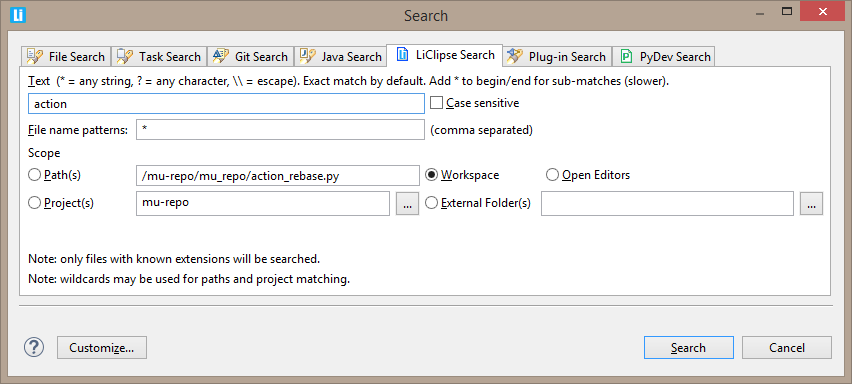The image size is (852, 384).
Task: Open the PyDev Search tab
Action: pyautogui.click(x=663, y=56)
